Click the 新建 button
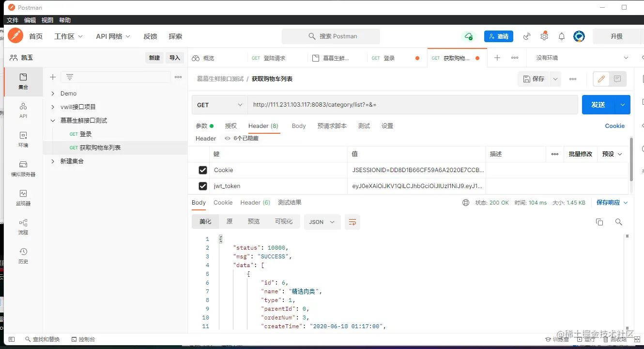Screen dimensions: 644x349 (x=154, y=58)
